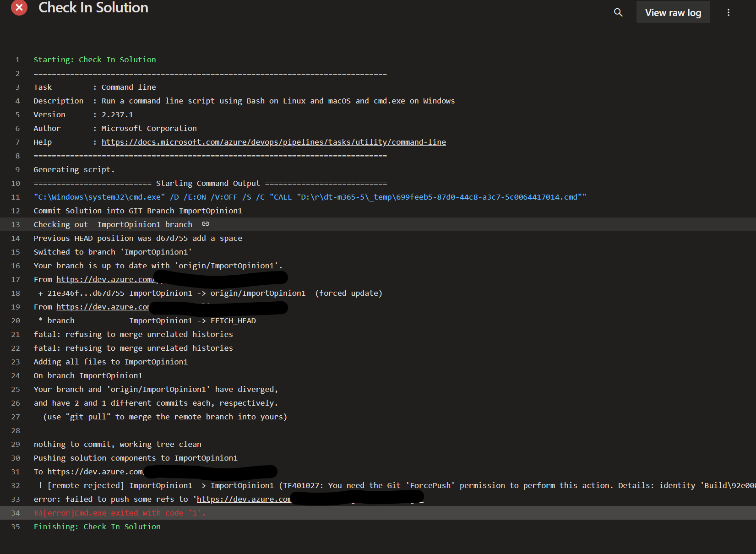Screen dimensions: 756x554
Task: Click 'Commit Solution into GIT Branch ImportOpinion1'
Action: point(138,211)
